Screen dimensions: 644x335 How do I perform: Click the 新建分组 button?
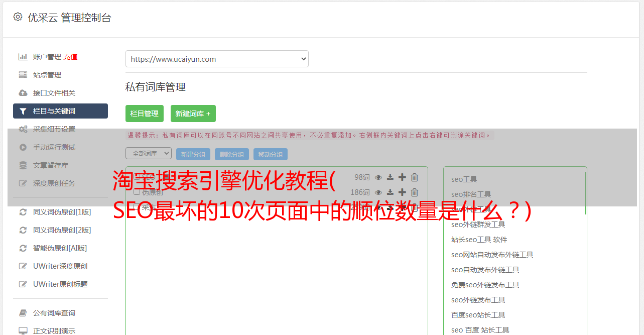coord(193,155)
